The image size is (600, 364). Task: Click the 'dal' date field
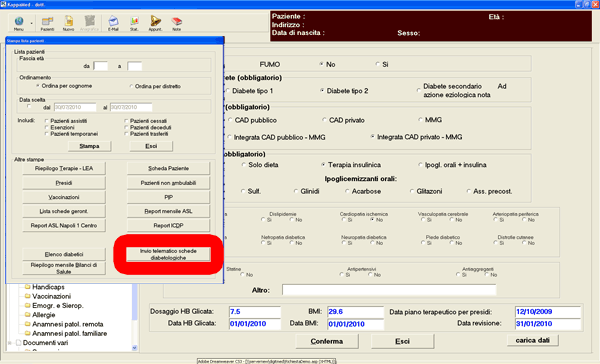point(75,107)
